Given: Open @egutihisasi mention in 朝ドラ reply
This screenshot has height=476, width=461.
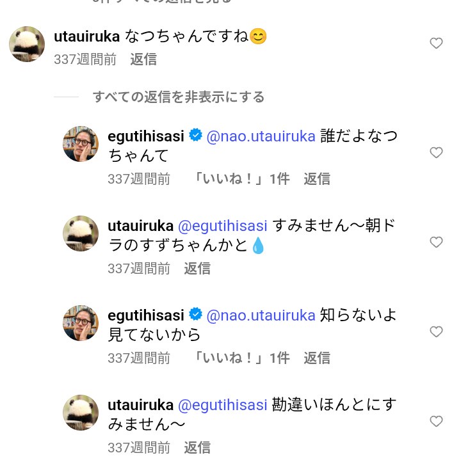Looking at the screenshot, I should coord(222,226).
